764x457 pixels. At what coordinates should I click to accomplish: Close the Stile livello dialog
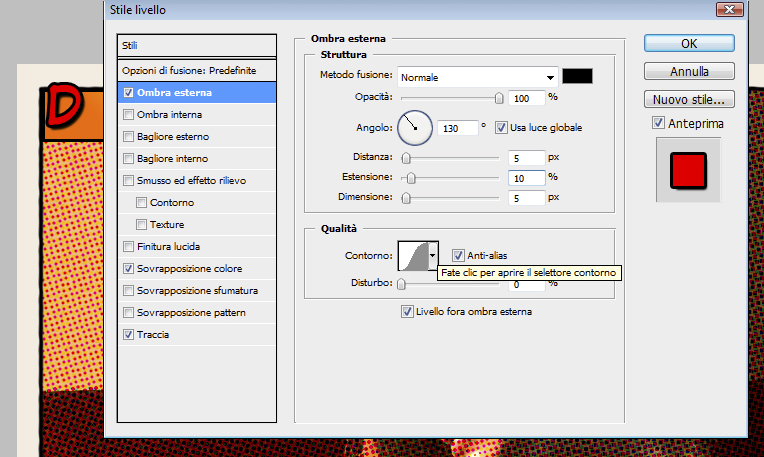point(732,11)
